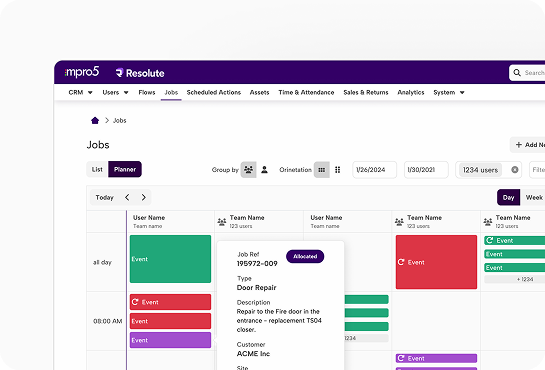Click team icon beside fifth column Team Name
The width and height of the screenshot is (545, 370).
click(x=488, y=221)
